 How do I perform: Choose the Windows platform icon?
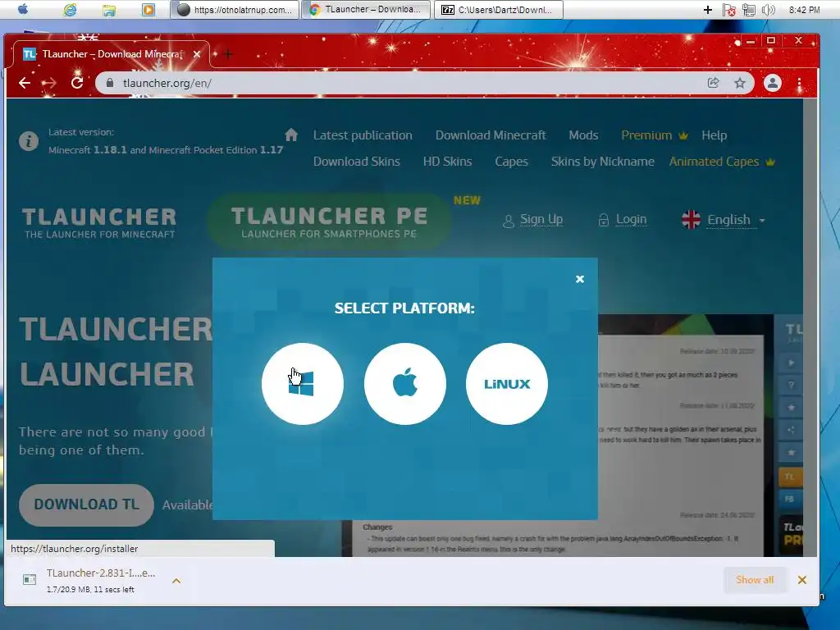pyautogui.click(x=302, y=384)
